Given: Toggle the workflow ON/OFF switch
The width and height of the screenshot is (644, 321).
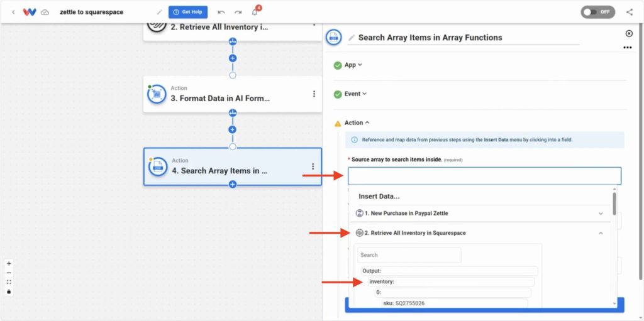Looking at the screenshot, I should (x=597, y=12).
